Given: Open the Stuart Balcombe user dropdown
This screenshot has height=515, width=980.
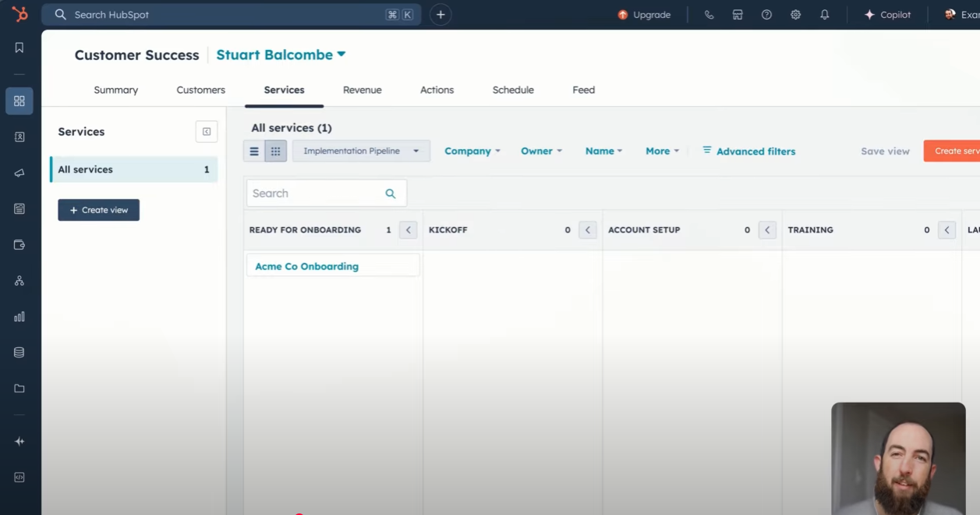Looking at the screenshot, I should pos(281,55).
